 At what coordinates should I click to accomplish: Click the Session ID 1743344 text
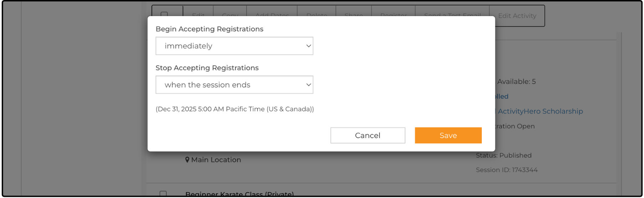[506, 170]
